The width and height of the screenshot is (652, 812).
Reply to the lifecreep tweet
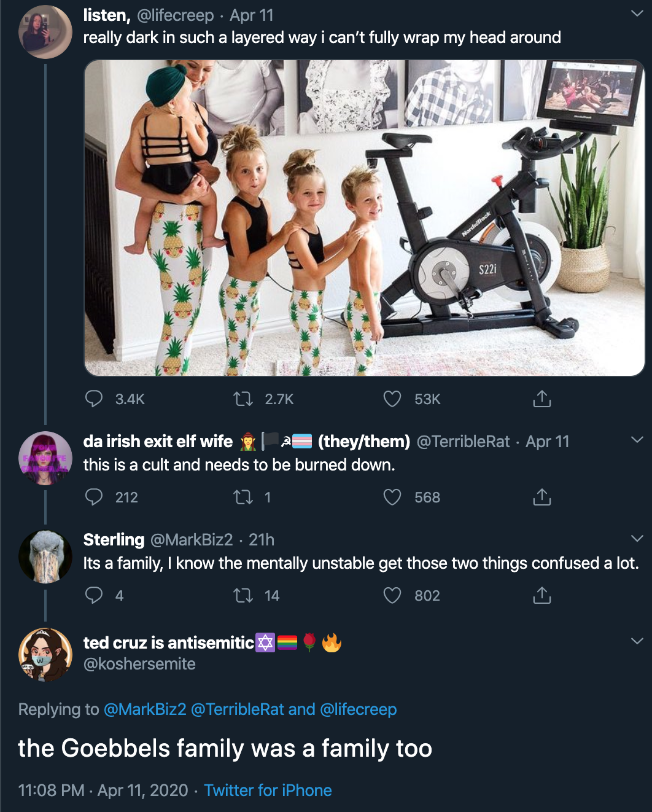94,399
